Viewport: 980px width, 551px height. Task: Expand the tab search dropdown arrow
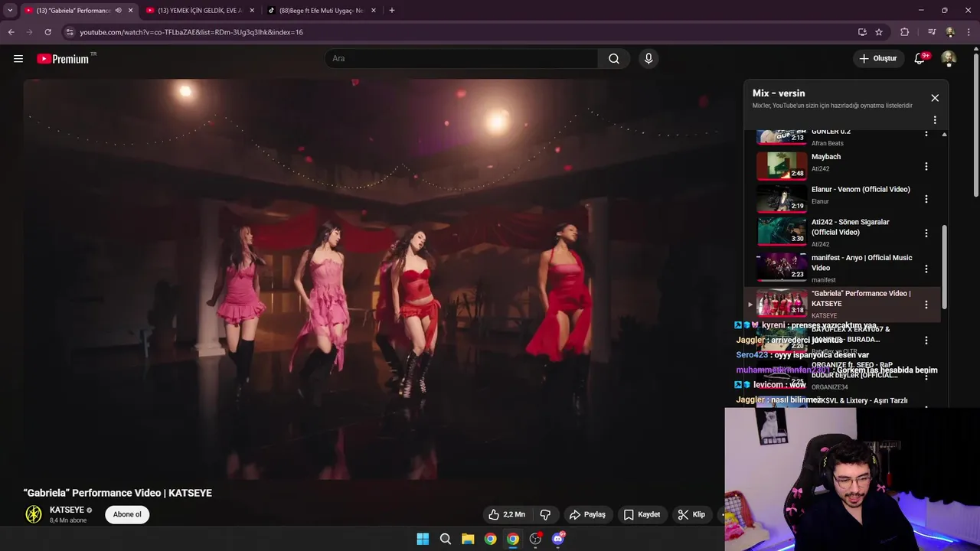point(10,11)
